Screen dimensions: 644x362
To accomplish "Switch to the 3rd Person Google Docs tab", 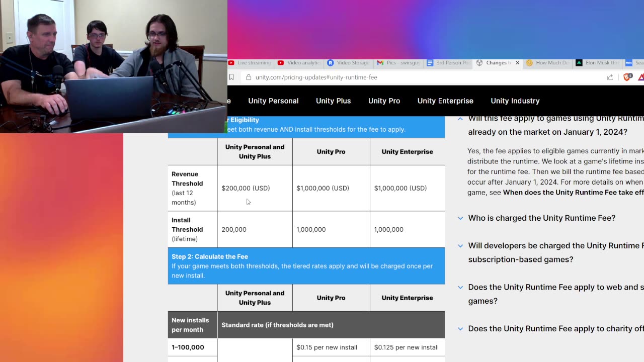I will point(448,63).
